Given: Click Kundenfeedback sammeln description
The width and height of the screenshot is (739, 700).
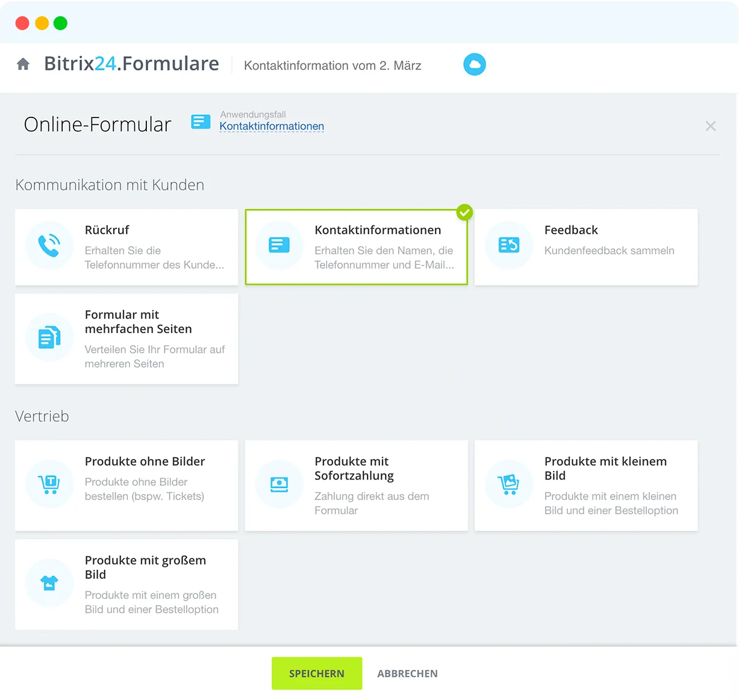Looking at the screenshot, I should (x=610, y=251).
